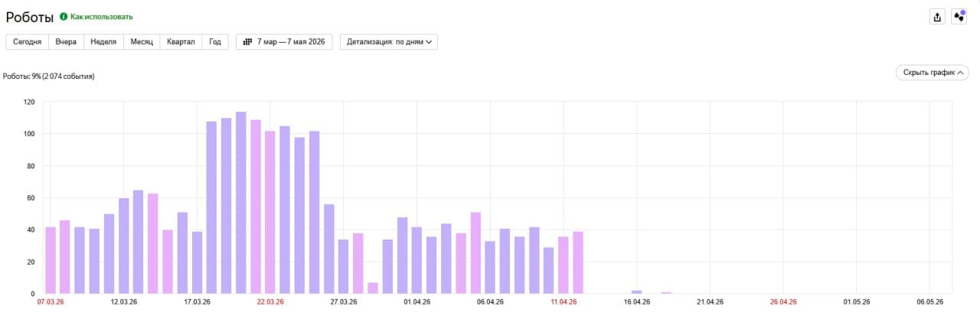
Task: Switch to the "Неделя" period
Action: tap(103, 42)
